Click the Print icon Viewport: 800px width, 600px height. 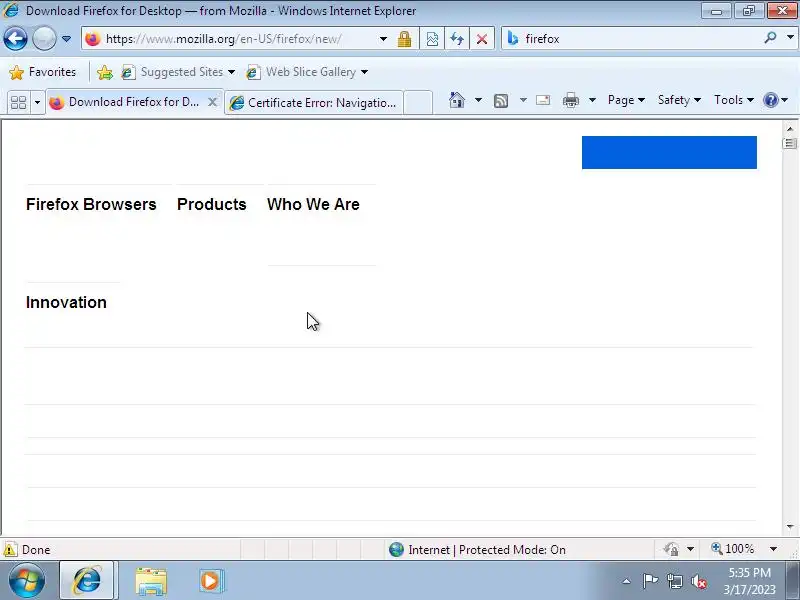[x=570, y=100]
